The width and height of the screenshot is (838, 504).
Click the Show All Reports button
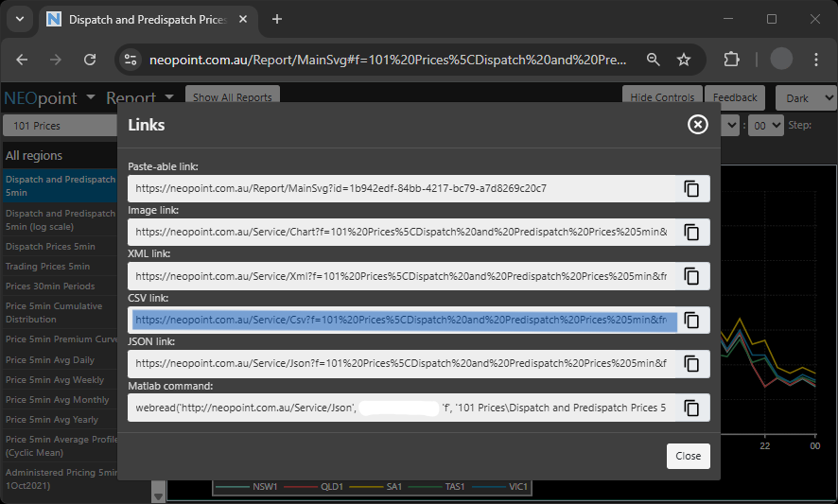232,97
